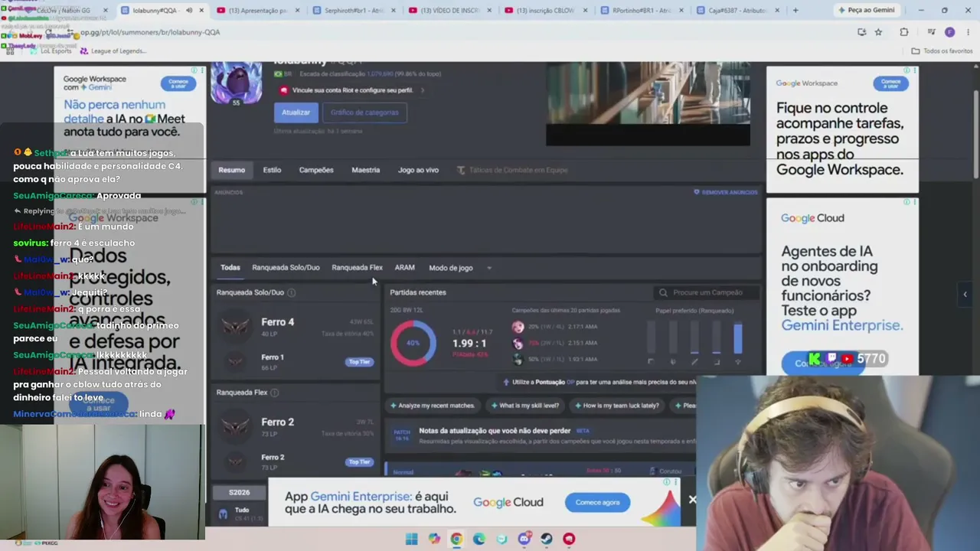
Task: Open the Campeões tab
Action: click(x=316, y=170)
